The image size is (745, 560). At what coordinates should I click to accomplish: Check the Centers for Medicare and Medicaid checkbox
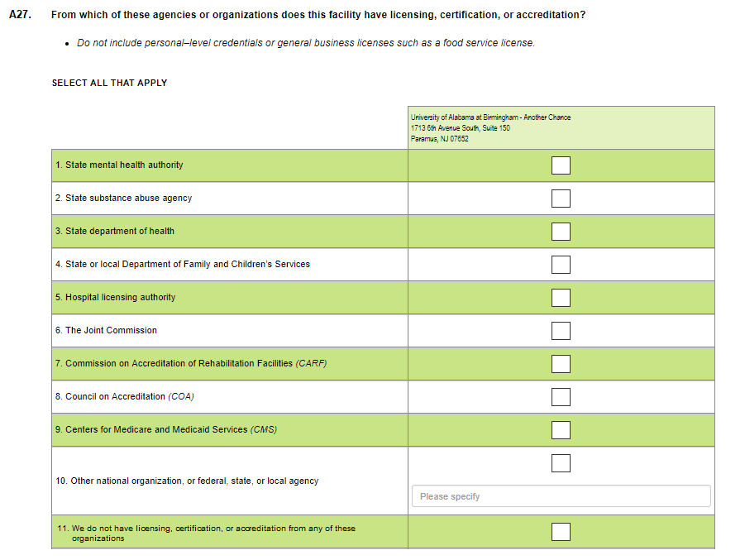(x=561, y=430)
